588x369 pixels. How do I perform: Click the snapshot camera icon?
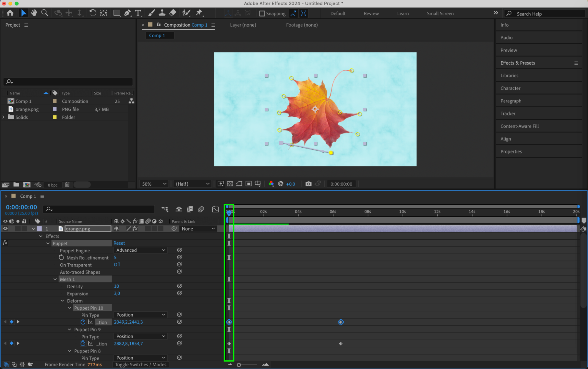click(308, 184)
